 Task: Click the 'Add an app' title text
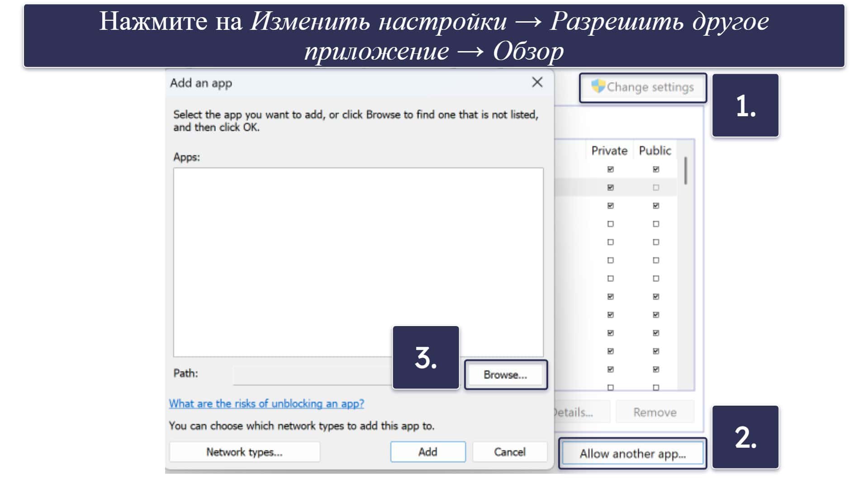[x=201, y=83]
